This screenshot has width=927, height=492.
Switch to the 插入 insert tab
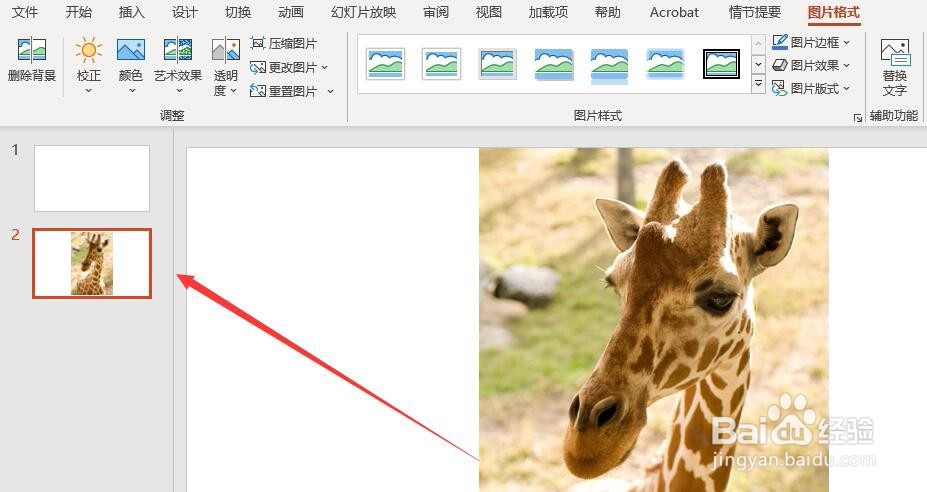pyautogui.click(x=131, y=12)
